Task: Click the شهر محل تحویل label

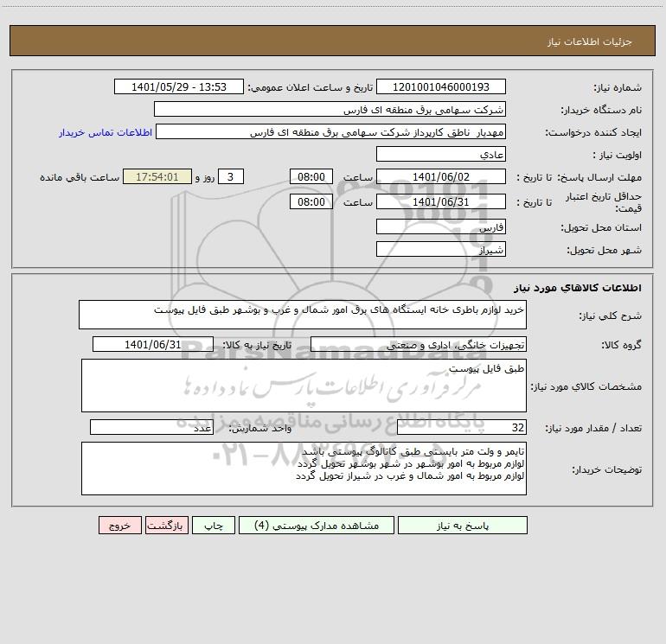Action: 604,250
